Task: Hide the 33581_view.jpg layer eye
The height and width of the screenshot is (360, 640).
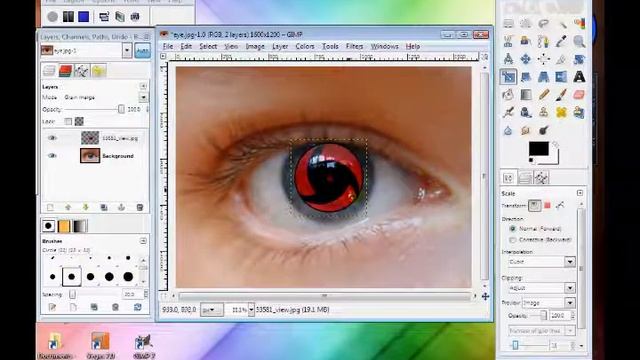Action: tap(52, 138)
